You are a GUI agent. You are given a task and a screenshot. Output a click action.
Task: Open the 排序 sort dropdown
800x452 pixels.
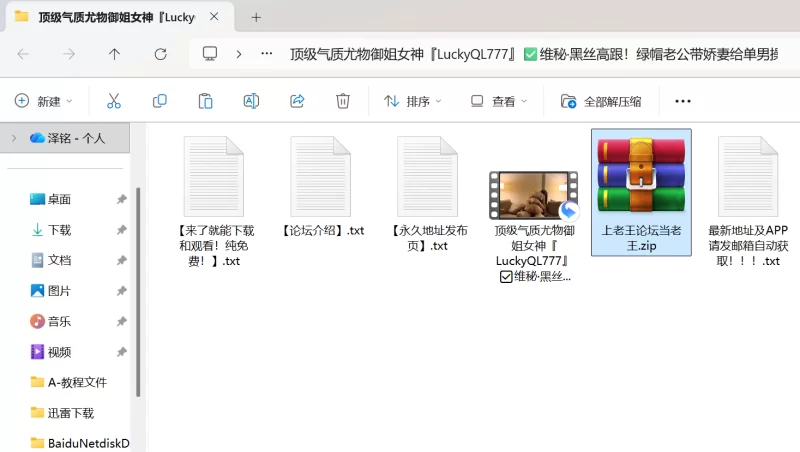412,101
